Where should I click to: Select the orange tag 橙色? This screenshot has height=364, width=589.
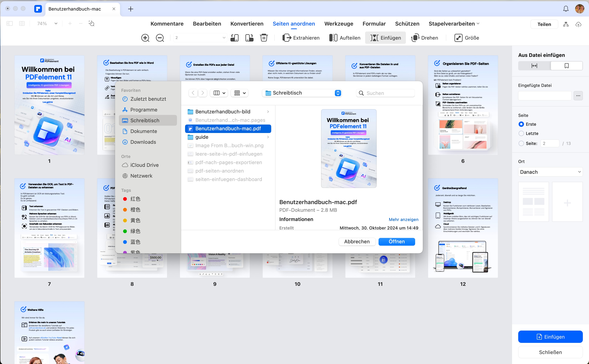click(131, 210)
